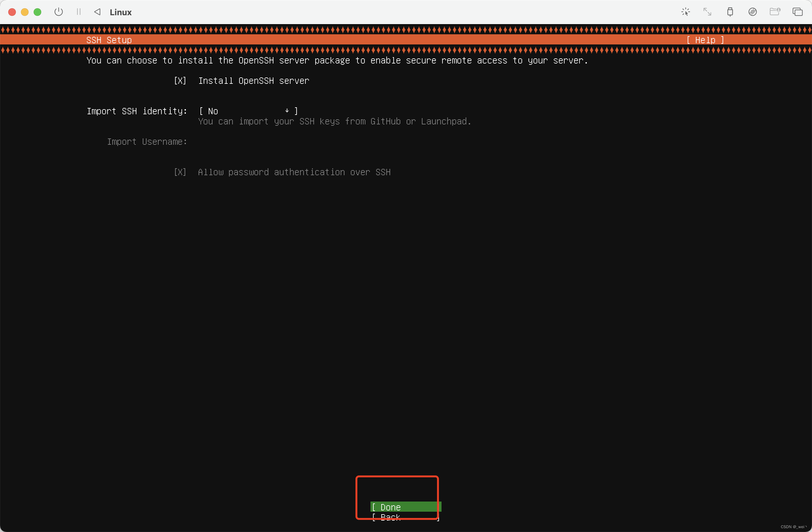This screenshot has width=812, height=532.
Task: Open Import SSH identity dropdown
Action: coord(248,111)
